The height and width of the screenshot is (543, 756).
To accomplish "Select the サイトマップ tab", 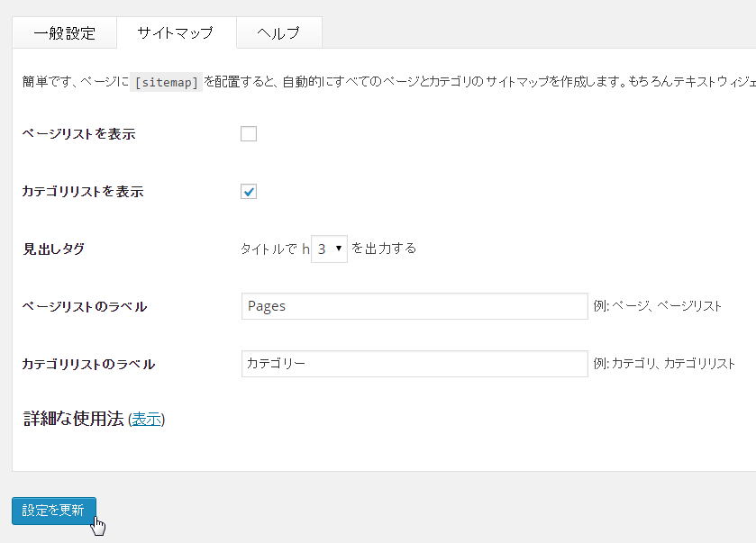I will pyautogui.click(x=175, y=33).
